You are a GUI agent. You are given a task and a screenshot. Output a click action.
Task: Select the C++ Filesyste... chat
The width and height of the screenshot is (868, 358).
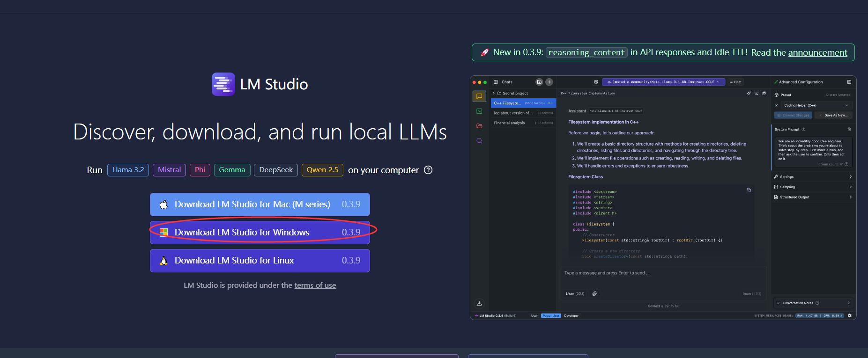[523, 103]
